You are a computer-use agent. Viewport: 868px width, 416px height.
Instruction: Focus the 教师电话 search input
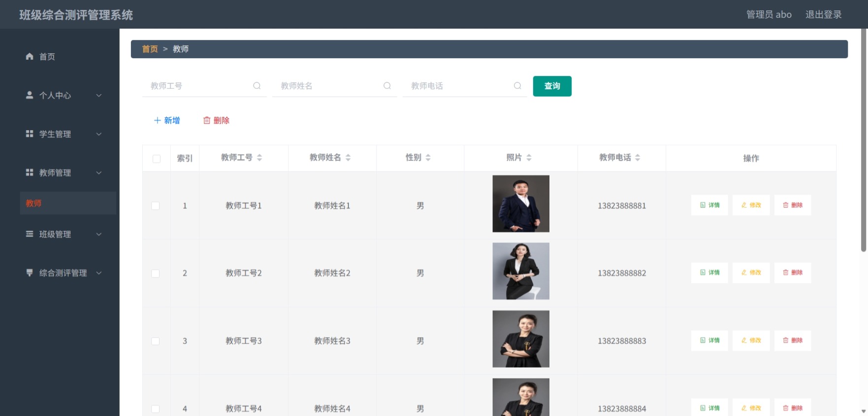pos(465,86)
